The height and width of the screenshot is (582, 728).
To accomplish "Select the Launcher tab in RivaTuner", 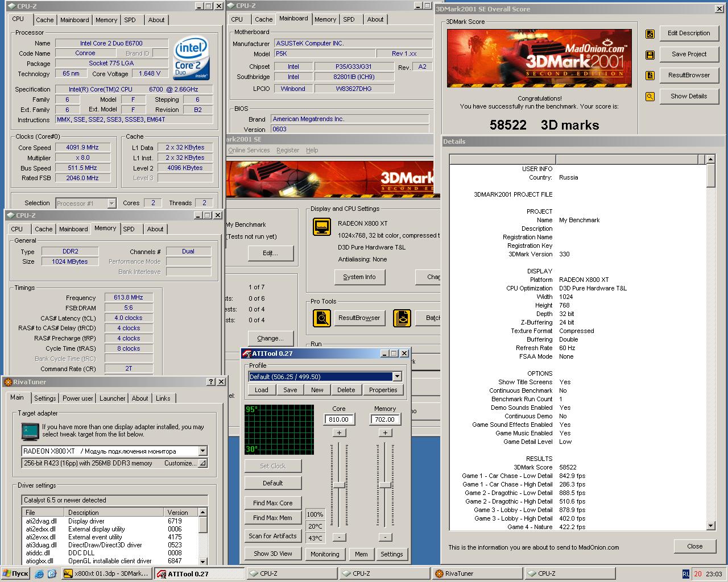I will click(x=113, y=398).
